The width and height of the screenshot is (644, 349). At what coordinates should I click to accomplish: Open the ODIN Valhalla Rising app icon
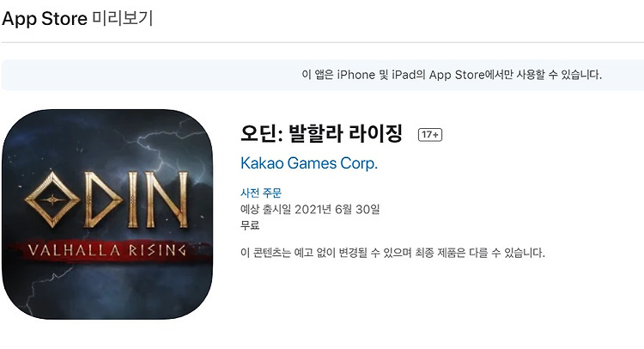(107, 214)
